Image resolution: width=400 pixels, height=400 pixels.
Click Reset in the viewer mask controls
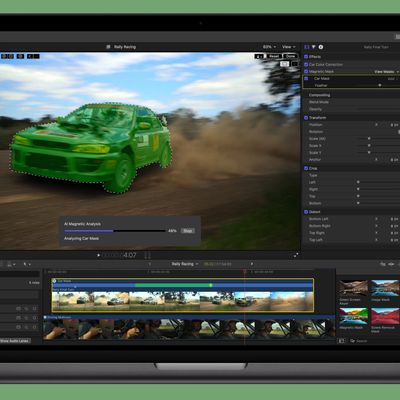pos(274,56)
